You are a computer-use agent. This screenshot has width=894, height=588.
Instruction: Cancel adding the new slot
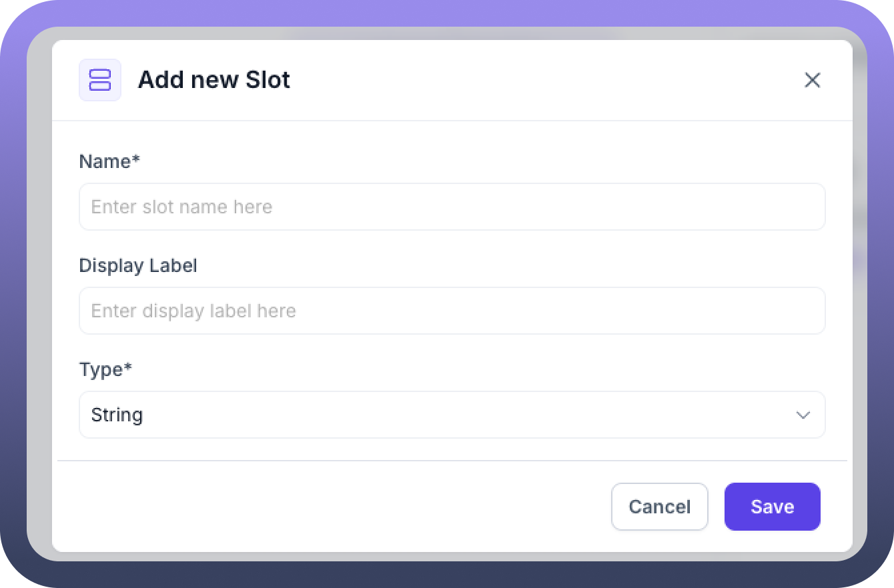point(659,507)
